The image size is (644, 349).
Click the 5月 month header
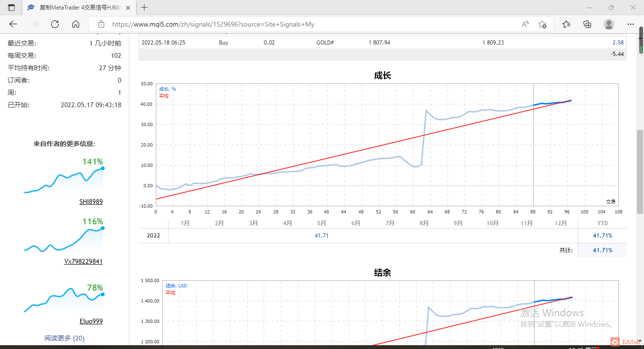(322, 223)
